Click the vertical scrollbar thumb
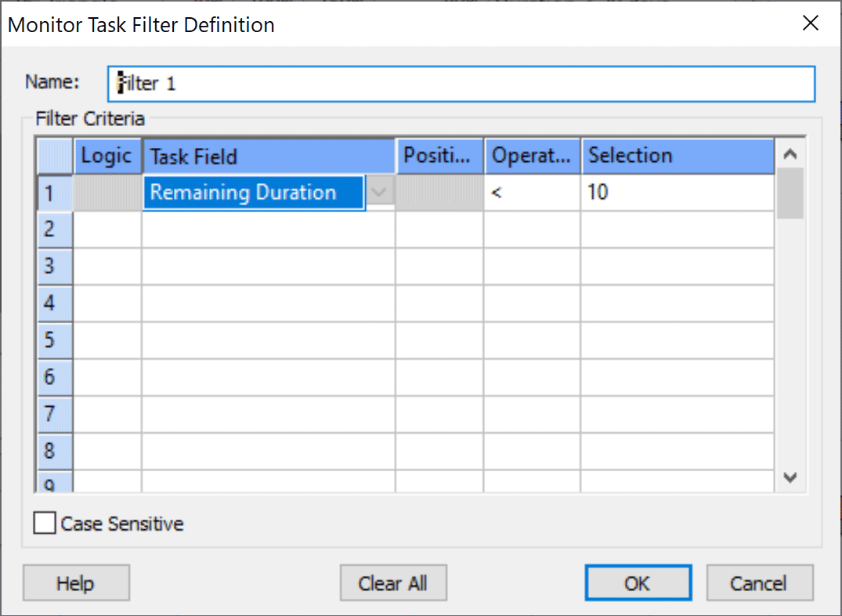 (x=790, y=193)
